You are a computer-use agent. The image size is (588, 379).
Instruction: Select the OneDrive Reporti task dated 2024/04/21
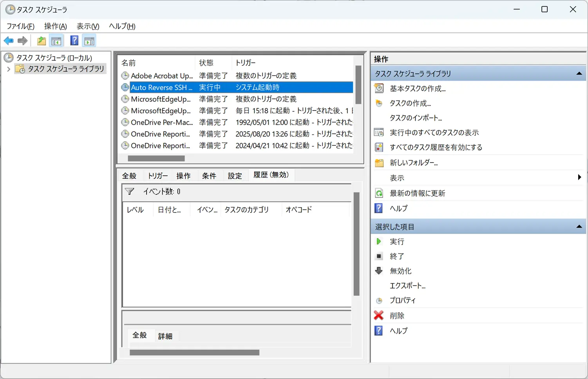coord(237,145)
